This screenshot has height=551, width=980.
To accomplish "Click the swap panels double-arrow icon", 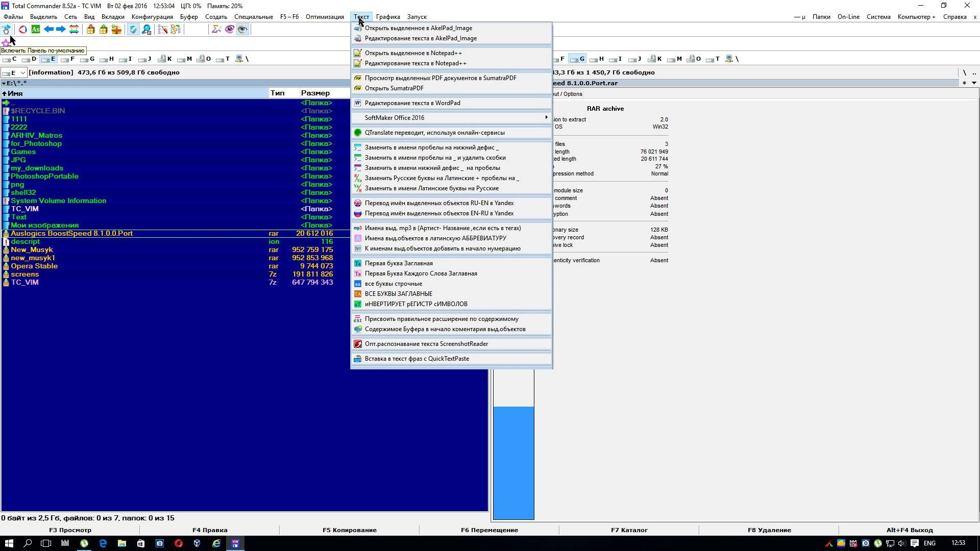I will tap(74, 29).
